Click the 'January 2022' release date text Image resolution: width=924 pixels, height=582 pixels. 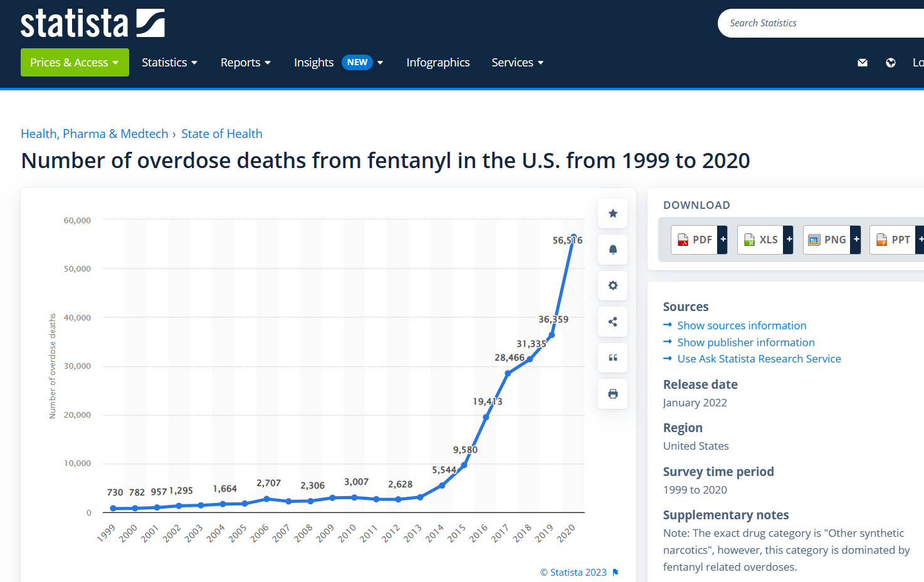pyautogui.click(x=695, y=403)
